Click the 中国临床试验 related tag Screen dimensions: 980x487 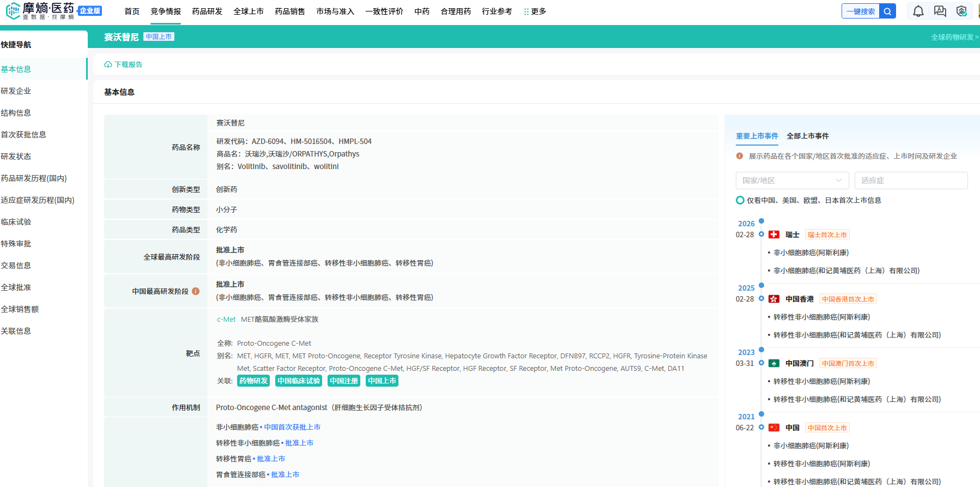[299, 381]
